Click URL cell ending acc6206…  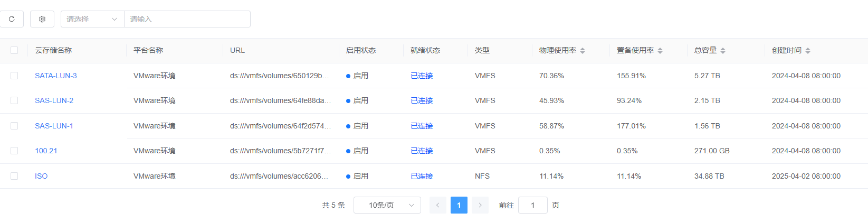tap(279, 176)
